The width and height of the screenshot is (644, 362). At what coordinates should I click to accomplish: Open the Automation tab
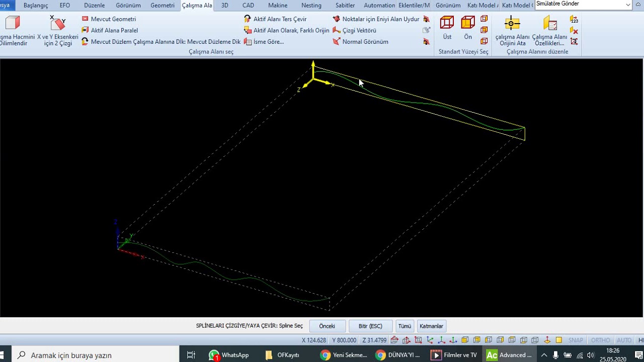[x=379, y=6]
